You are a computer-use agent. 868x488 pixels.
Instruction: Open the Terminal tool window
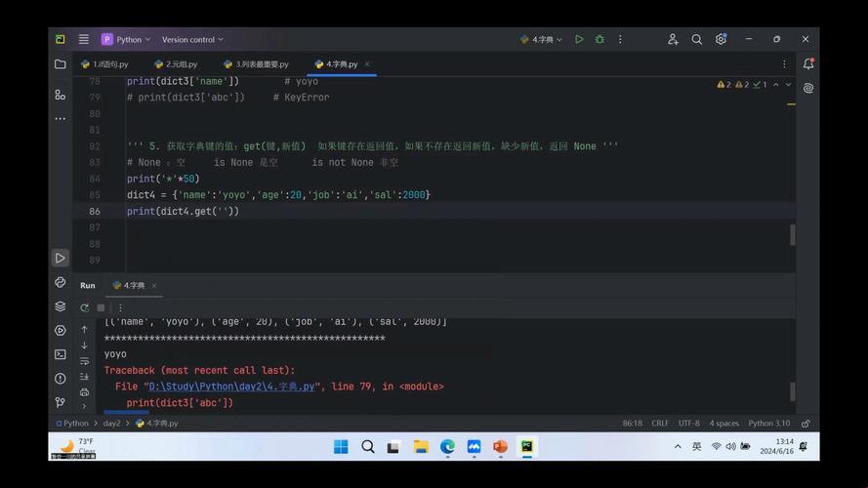coord(61,354)
